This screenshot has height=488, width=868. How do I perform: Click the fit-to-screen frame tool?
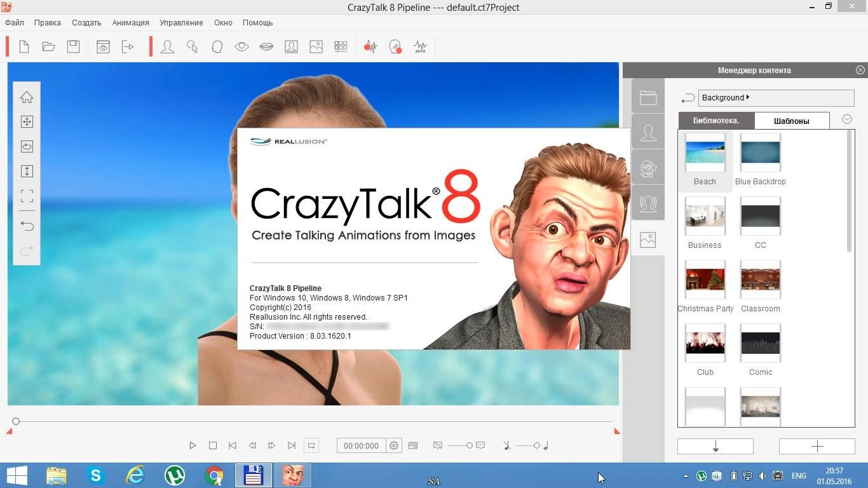coord(27,196)
